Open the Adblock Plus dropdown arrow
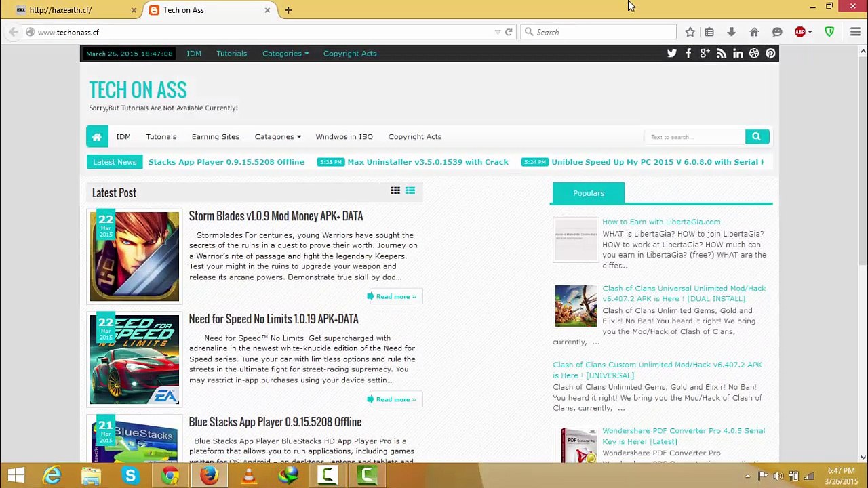 pos(810,32)
